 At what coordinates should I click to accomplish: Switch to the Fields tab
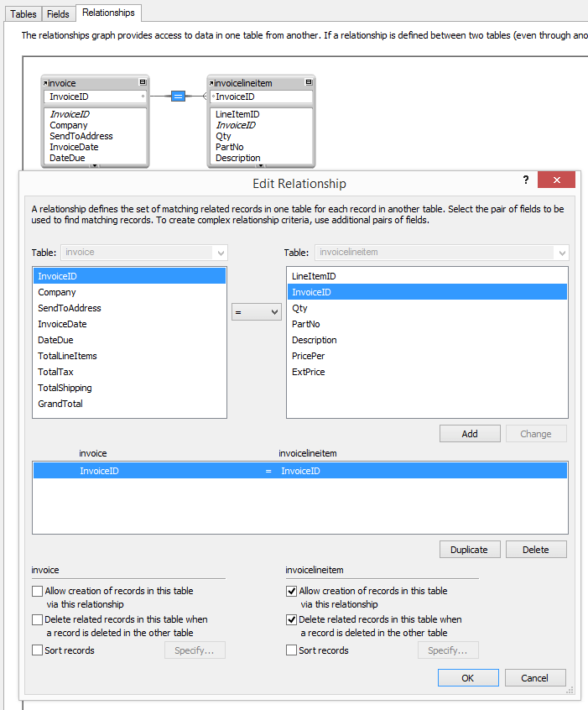(x=58, y=14)
